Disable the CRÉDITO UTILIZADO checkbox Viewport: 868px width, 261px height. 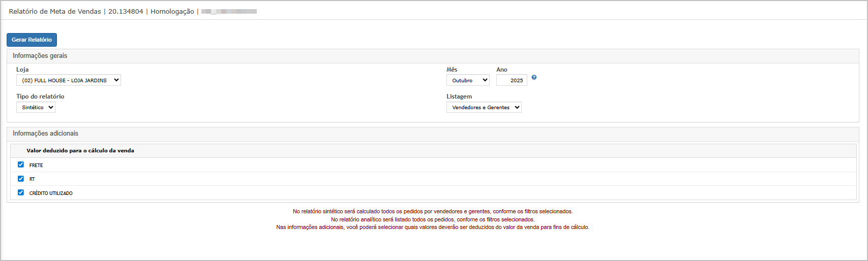click(21, 192)
